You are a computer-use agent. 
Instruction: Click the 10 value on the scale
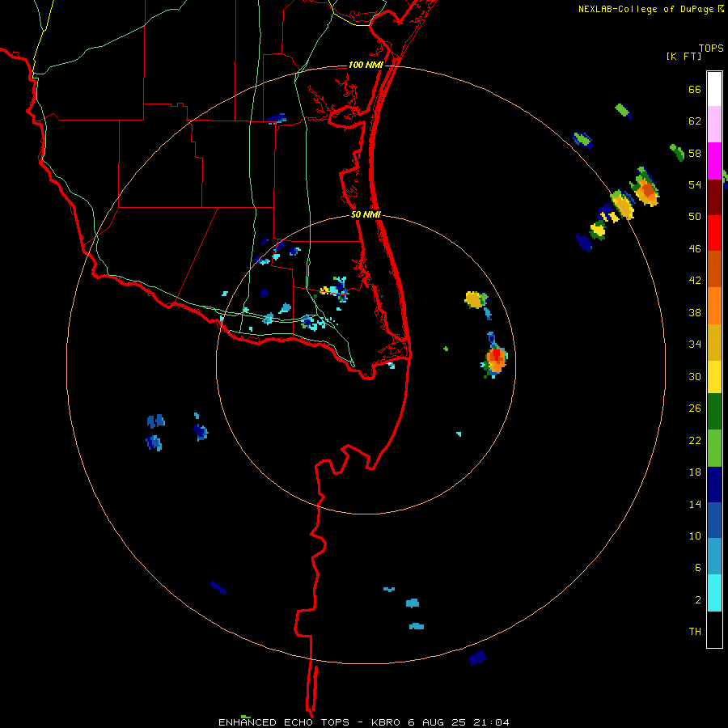pyautogui.click(x=695, y=536)
